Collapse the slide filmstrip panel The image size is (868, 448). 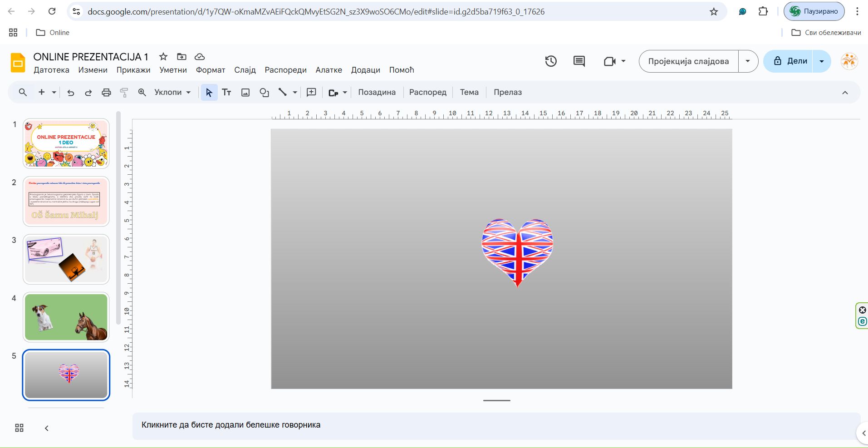(46, 428)
